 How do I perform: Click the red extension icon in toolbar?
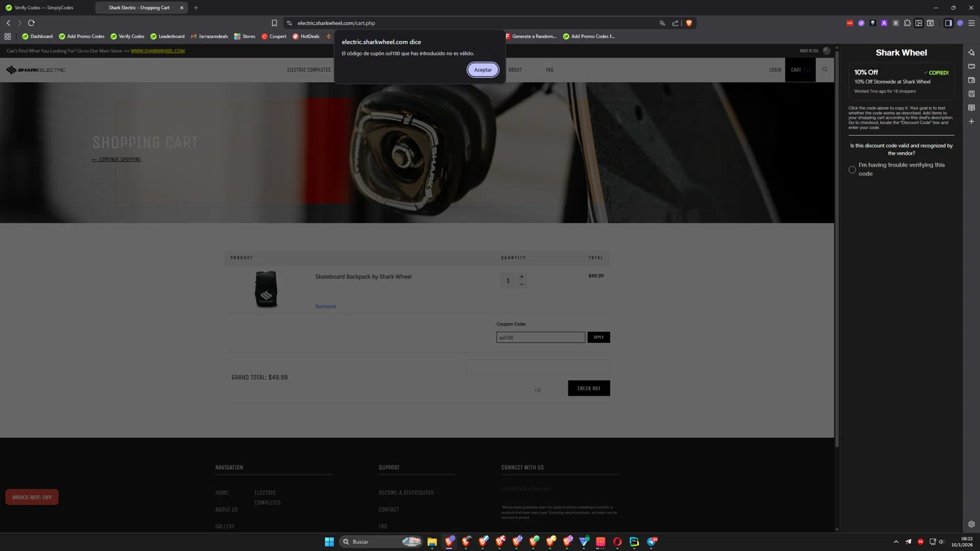coord(850,23)
